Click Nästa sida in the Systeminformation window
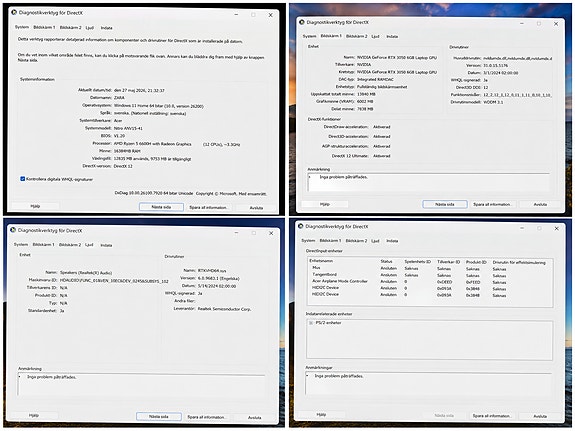 (161, 207)
